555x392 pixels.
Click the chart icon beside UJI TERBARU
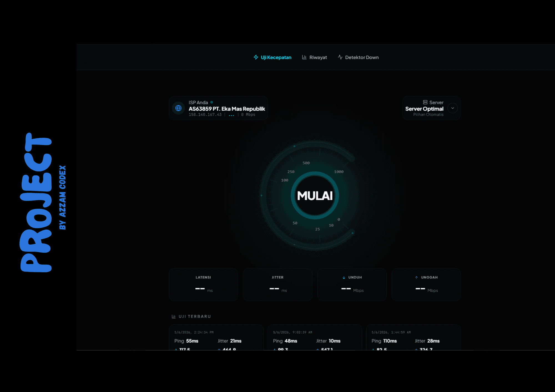(x=174, y=317)
